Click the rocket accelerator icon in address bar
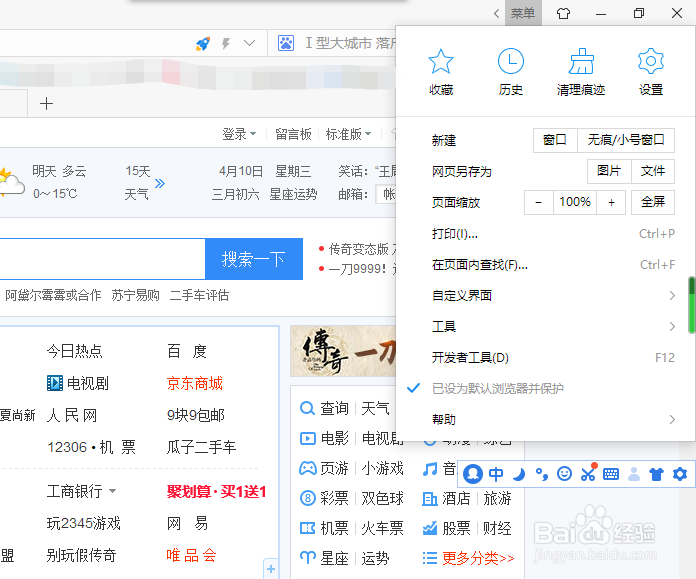This screenshot has width=696, height=579. pos(203,44)
